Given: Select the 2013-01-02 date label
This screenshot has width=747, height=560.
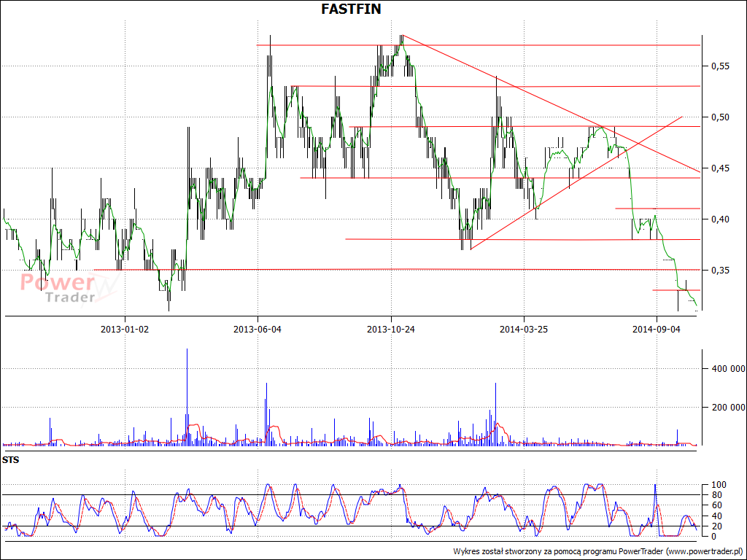Looking at the screenshot, I should (x=125, y=329).
